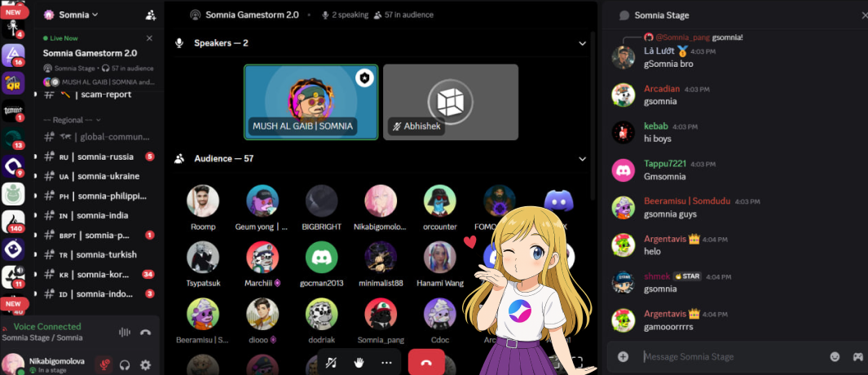The height and width of the screenshot is (375, 868).
Task: Open server icon with badge 9
Action: pyautogui.click(x=13, y=166)
